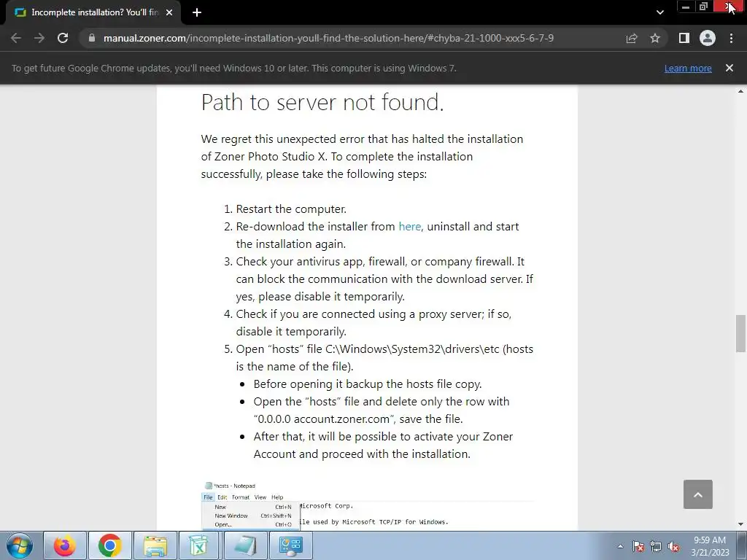Open Action Center flag icon
The image size is (747, 560).
[638, 547]
